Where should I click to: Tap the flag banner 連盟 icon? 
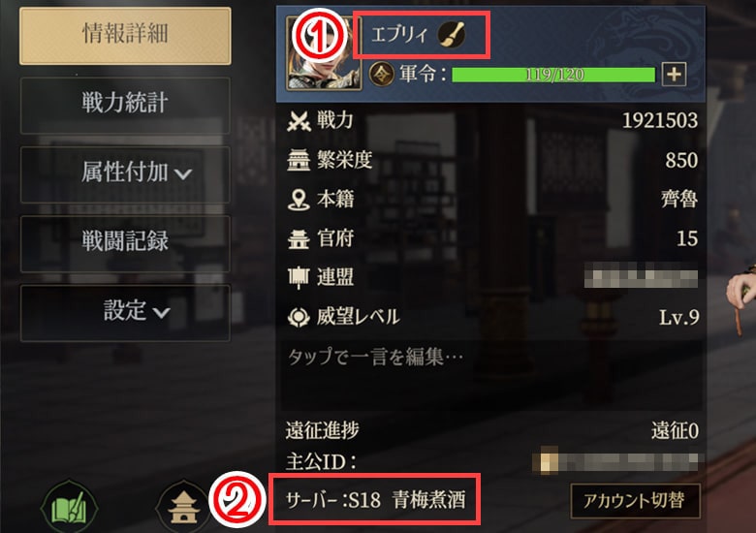tap(299, 277)
